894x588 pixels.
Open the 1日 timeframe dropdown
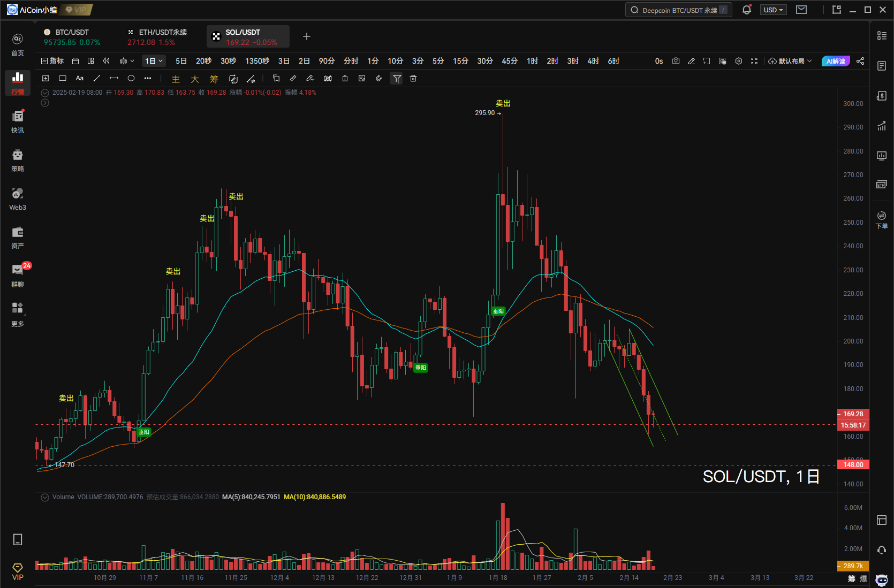coord(154,61)
